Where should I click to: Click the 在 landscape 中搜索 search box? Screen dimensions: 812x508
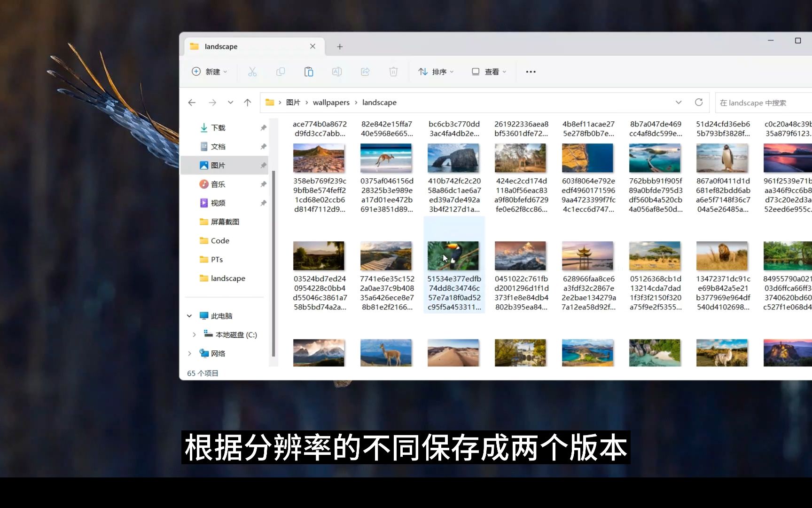point(764,103)
